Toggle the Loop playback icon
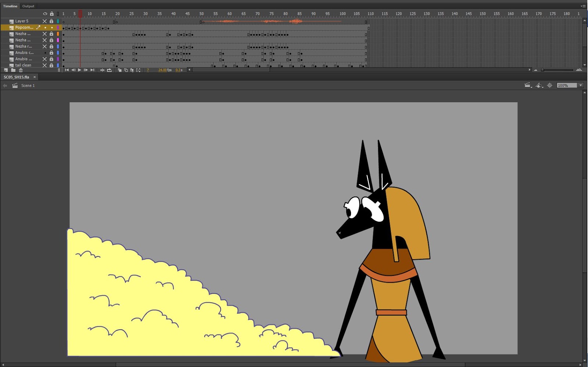The image size is (588, 367). coord(109,70)
